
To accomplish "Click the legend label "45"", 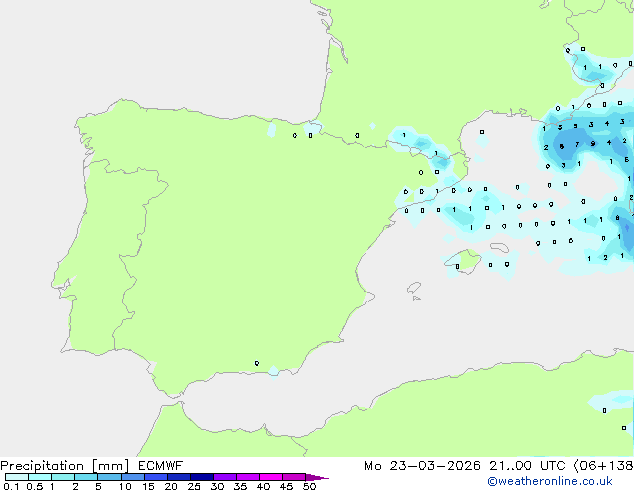I will coord(286,486).
